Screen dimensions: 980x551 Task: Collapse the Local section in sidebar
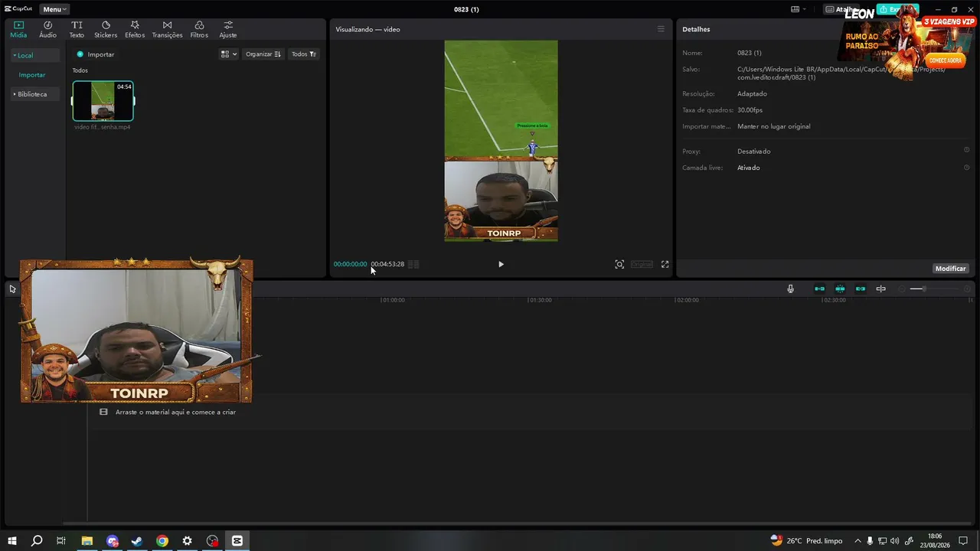point(34,55)
